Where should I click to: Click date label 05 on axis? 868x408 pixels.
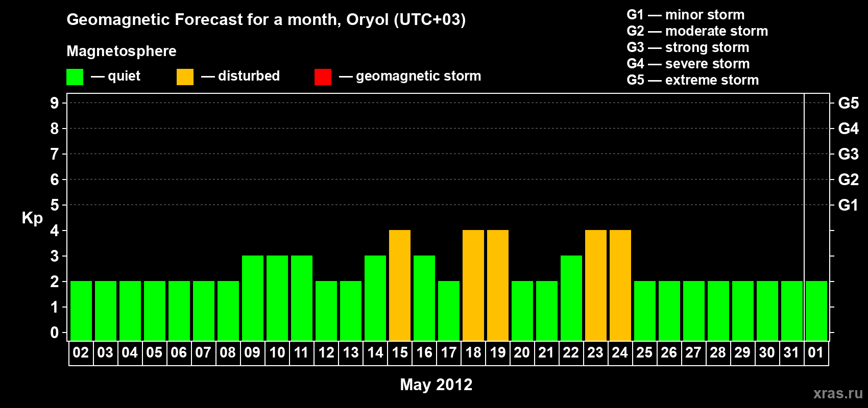point(154,353)
